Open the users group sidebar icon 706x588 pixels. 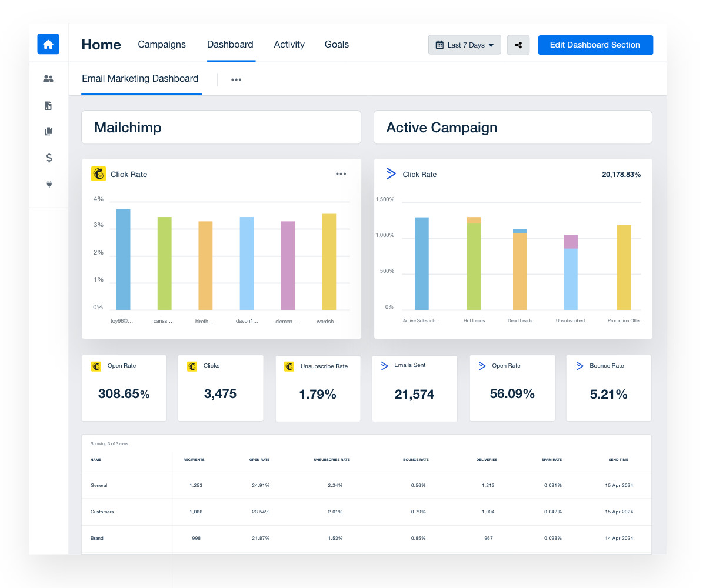pos(49,78)
